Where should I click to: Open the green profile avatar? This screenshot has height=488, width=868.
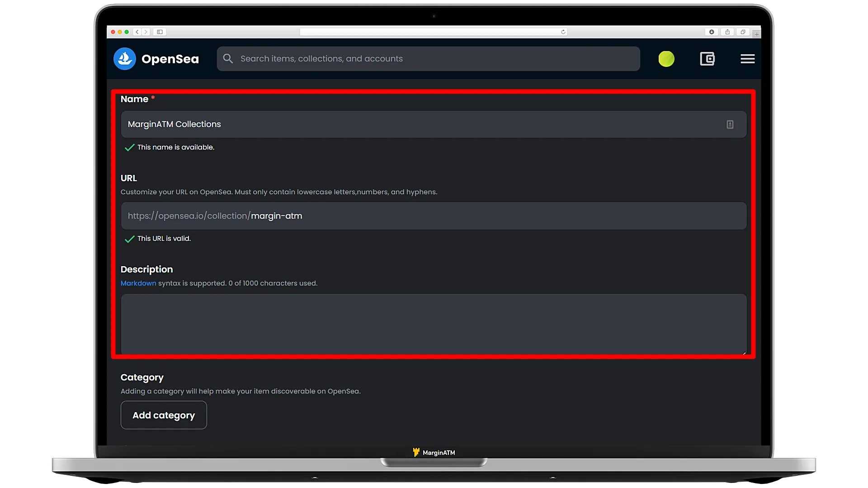666,59
